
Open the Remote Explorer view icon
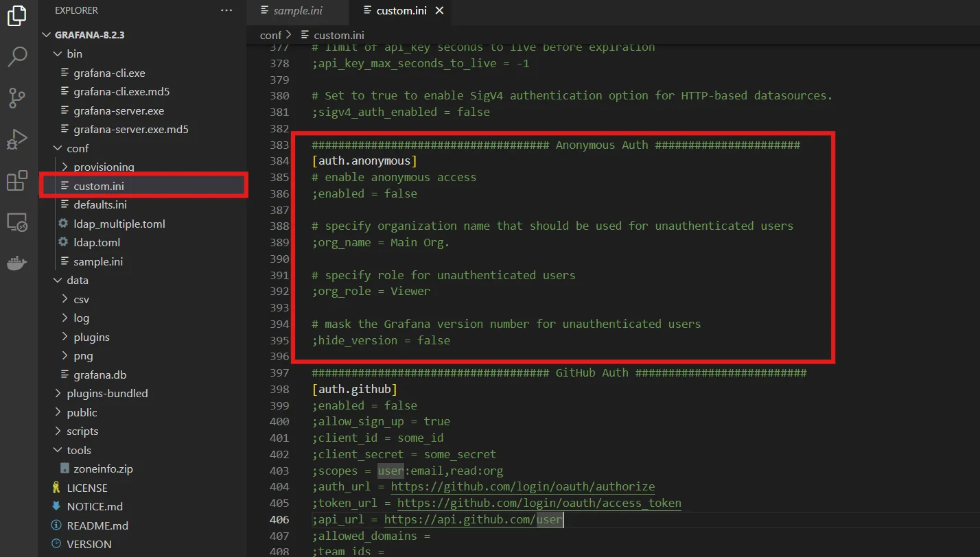pyautogui.click(x=17, y=222)
